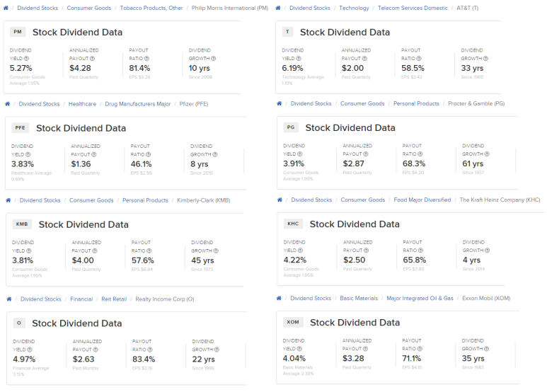Open the Dividend Yield help icon in the AT&T panel
Screen dimensions: 547x392
[299, 59]
